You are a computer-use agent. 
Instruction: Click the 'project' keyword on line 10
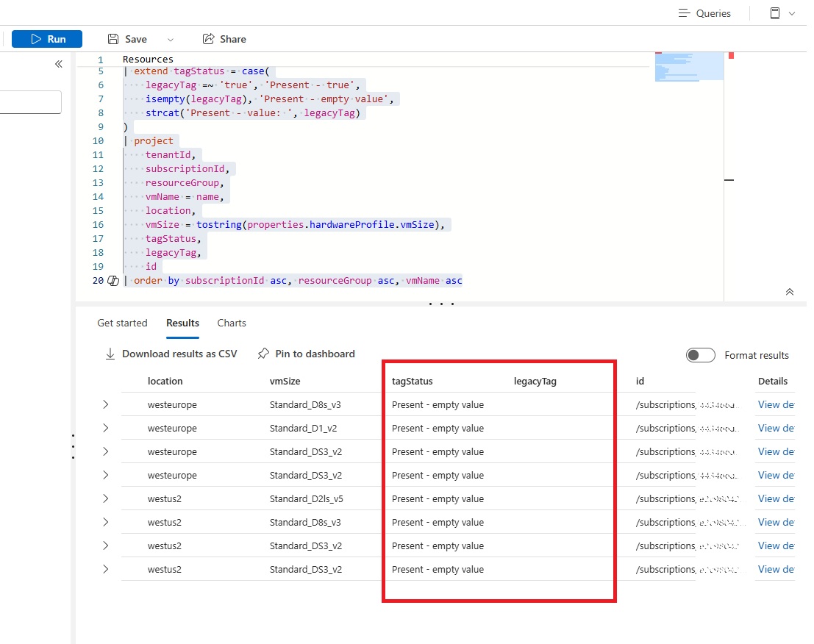[x=154, y=140]
